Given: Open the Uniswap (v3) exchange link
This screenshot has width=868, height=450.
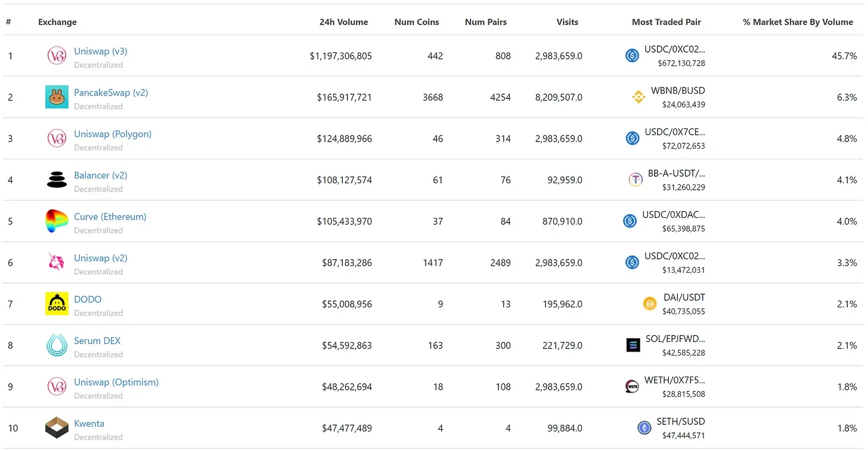Looking at the screenshot, I should tap(101, 51).
